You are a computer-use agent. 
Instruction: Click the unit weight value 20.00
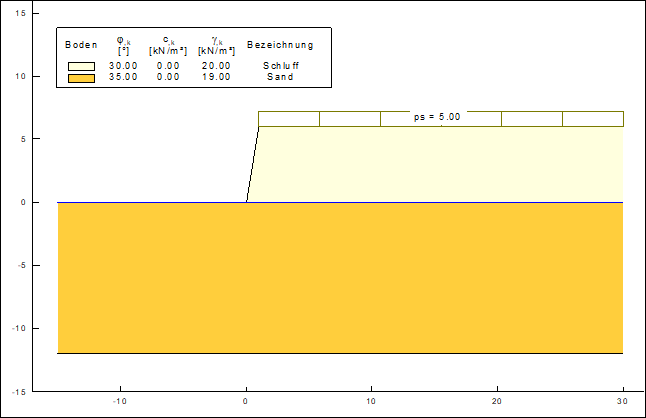215,66
